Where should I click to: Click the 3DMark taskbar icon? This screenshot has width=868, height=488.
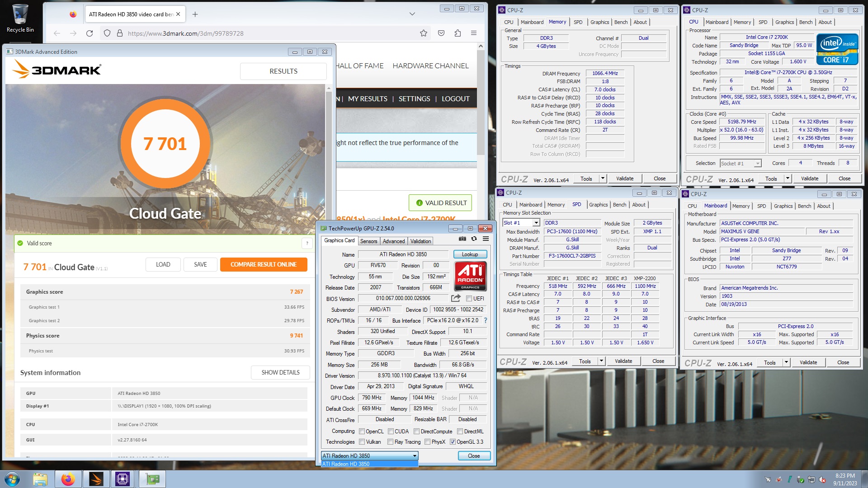[x=96, y=479]
